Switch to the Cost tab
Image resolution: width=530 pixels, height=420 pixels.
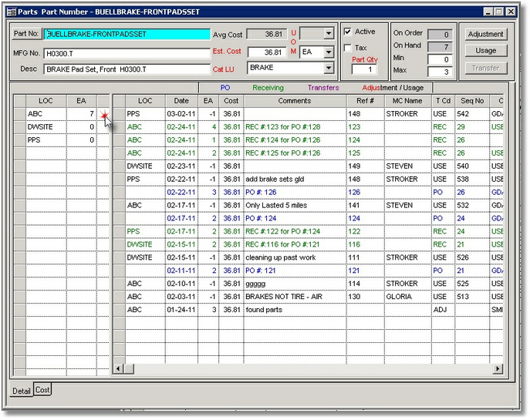click(x=42, y=391)
